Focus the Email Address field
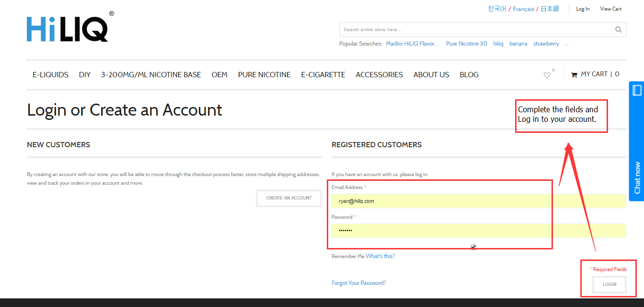Screen dimensions: 644x307 click(x=479, y=201)
